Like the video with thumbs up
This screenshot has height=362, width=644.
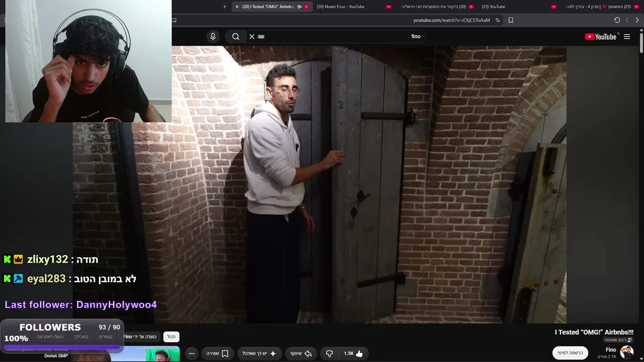pyautogui.click(x=353, y=353)
